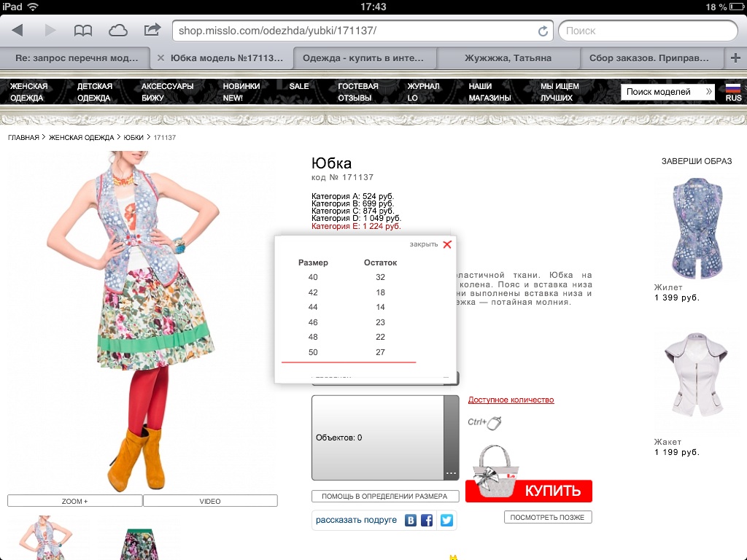
Task: Reload the page with refresh icon
Action: tap(543, 31)
